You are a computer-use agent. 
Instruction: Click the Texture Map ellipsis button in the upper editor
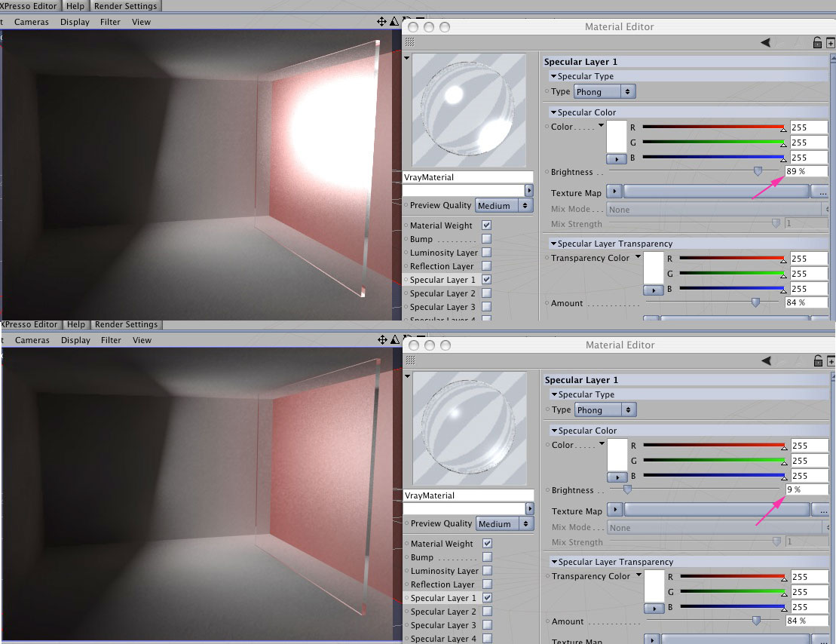point(822,192)
